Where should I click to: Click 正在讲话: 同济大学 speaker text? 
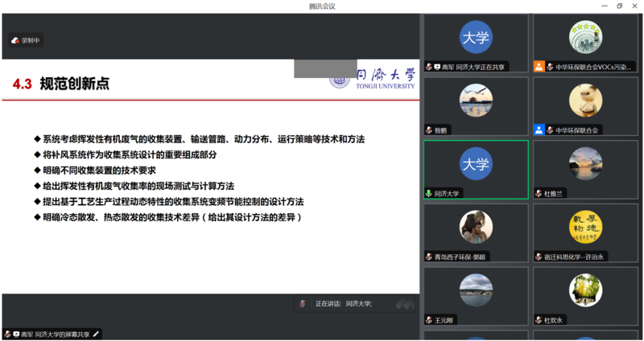[x=344, y=304]
